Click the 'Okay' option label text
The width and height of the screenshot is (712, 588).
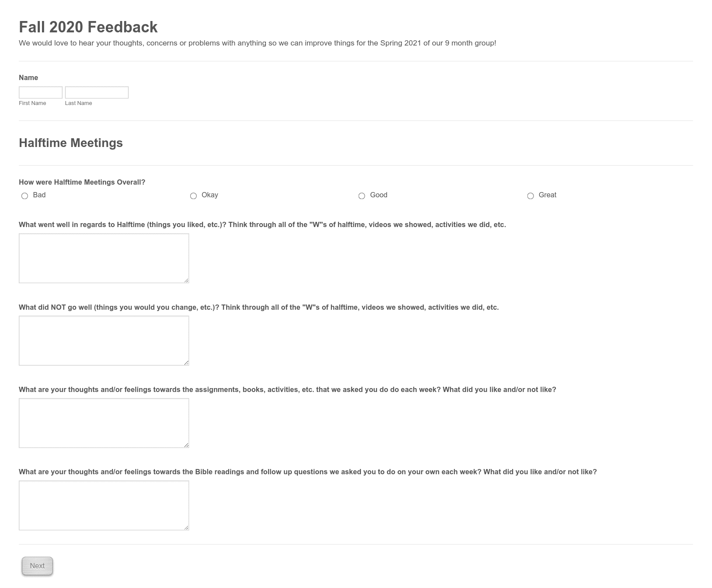pyautogui.click(x=210, y=195)
